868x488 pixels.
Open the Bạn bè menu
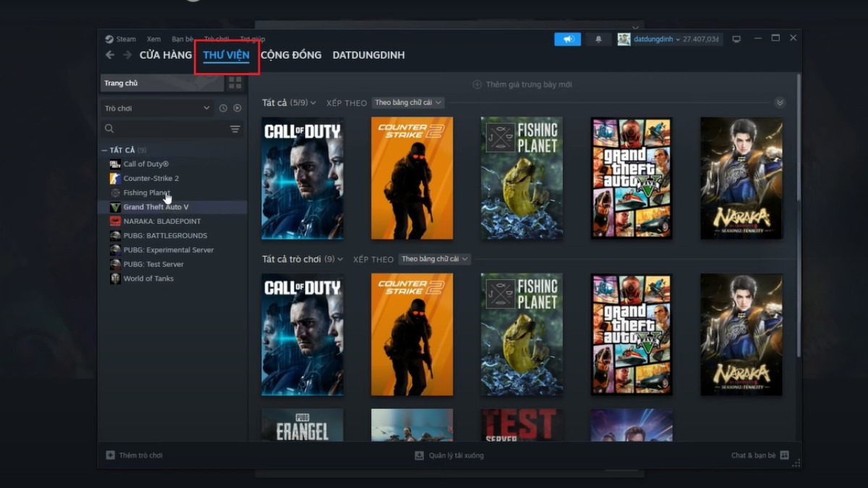point(182,39)
